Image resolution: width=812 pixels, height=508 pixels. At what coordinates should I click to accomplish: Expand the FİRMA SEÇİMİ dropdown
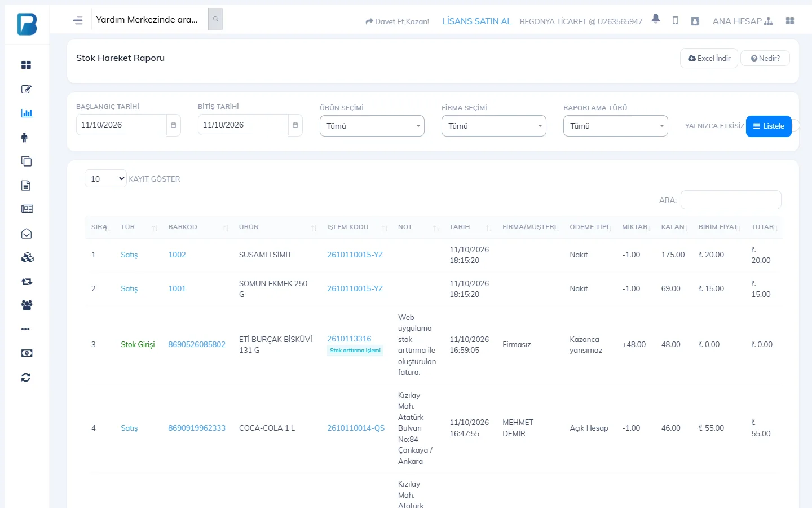(494, 126)
